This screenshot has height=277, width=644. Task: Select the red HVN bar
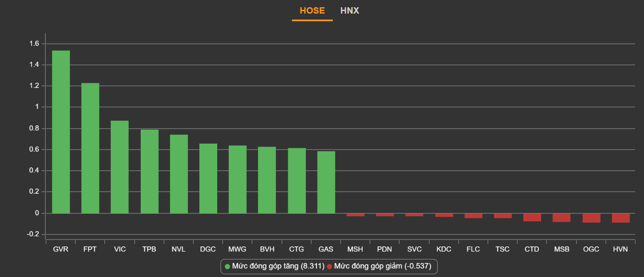tap(621, 218)
